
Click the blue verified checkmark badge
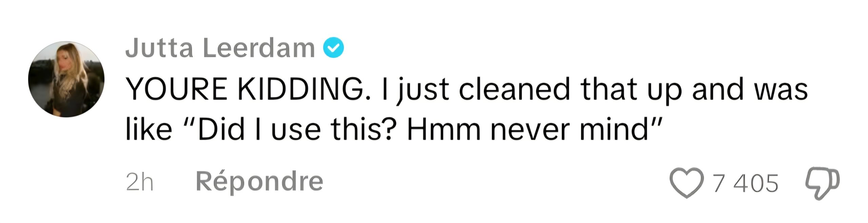click(x=333, y=48)
